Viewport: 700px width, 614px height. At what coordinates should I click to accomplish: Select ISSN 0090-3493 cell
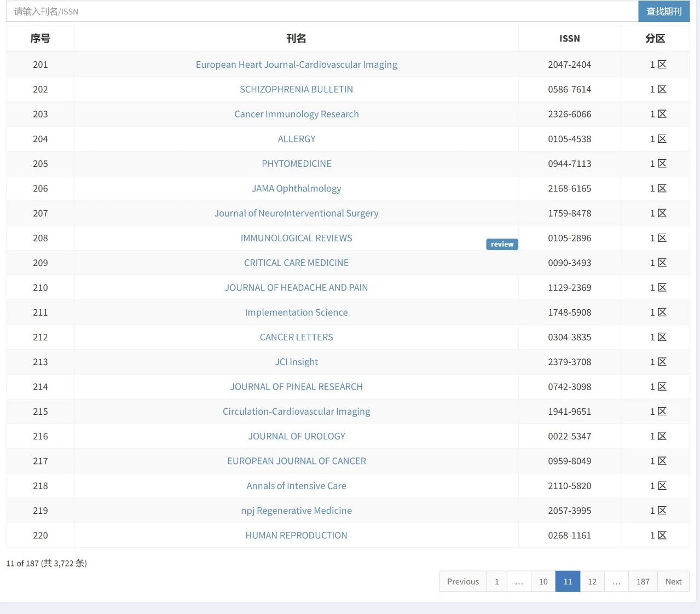click(570, 263)
